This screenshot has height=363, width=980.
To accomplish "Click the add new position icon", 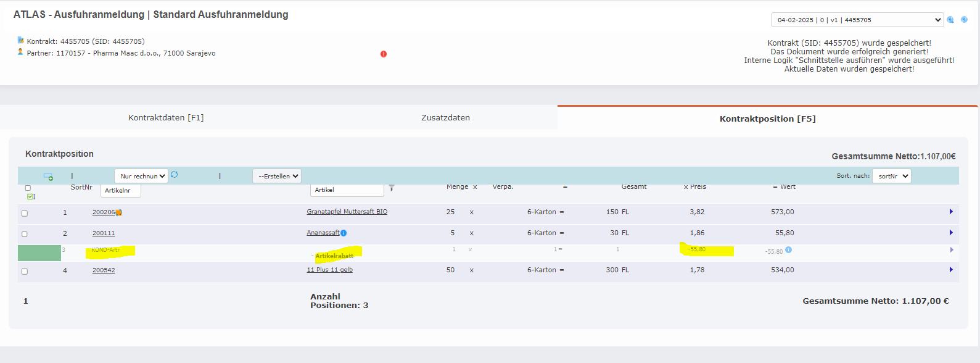I will click(48, 177).
